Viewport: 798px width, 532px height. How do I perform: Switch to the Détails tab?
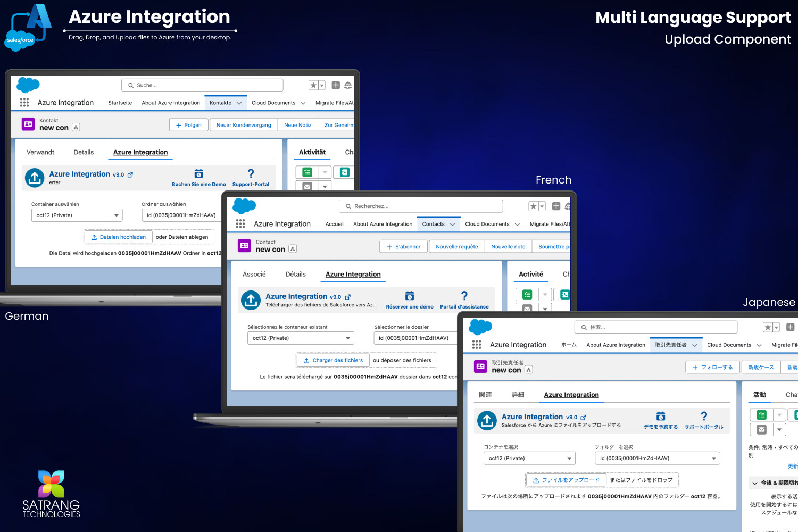pos(295,274)
